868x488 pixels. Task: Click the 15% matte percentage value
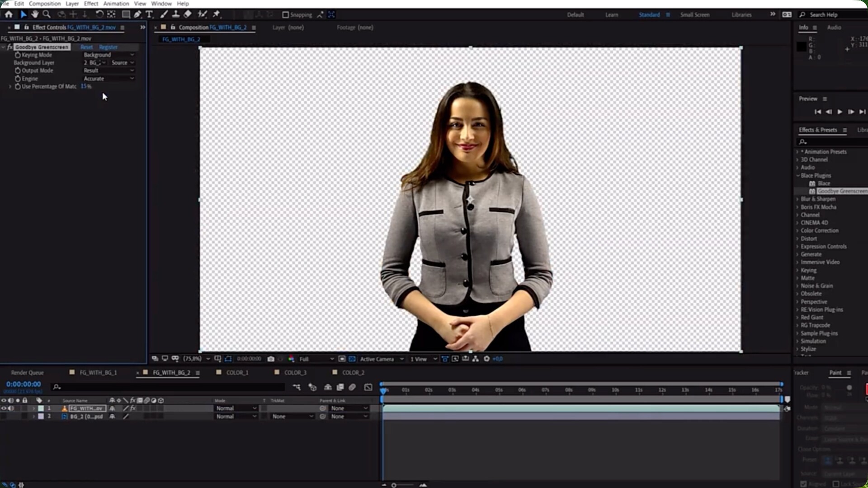pos(86,86)
